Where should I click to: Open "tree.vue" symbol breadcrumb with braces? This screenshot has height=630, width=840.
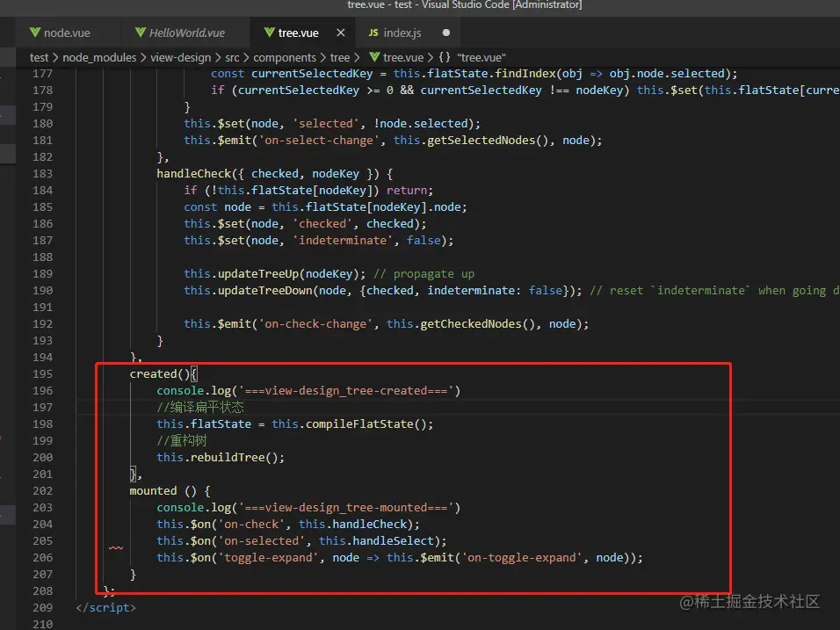pyautogui.click(x=472, y=57)
